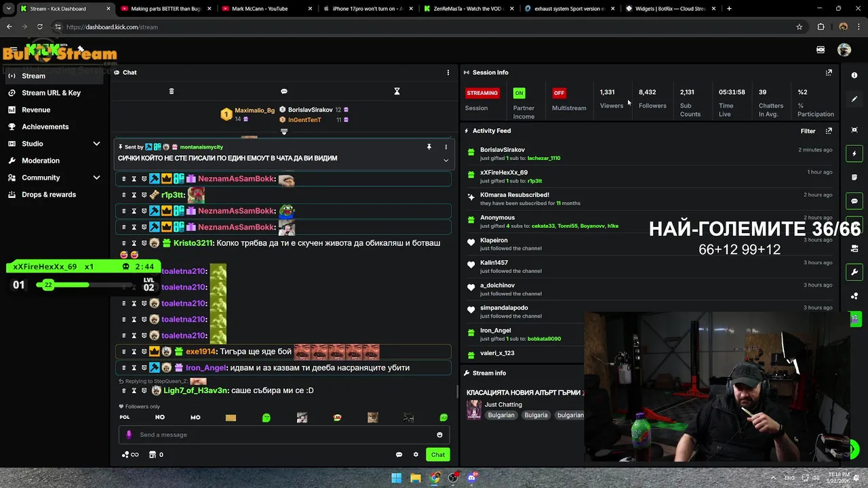Open the pinned message three-dot options
The height and width of the screenshot is (488, 868).
pyautogui.click(x=446, y=147)
